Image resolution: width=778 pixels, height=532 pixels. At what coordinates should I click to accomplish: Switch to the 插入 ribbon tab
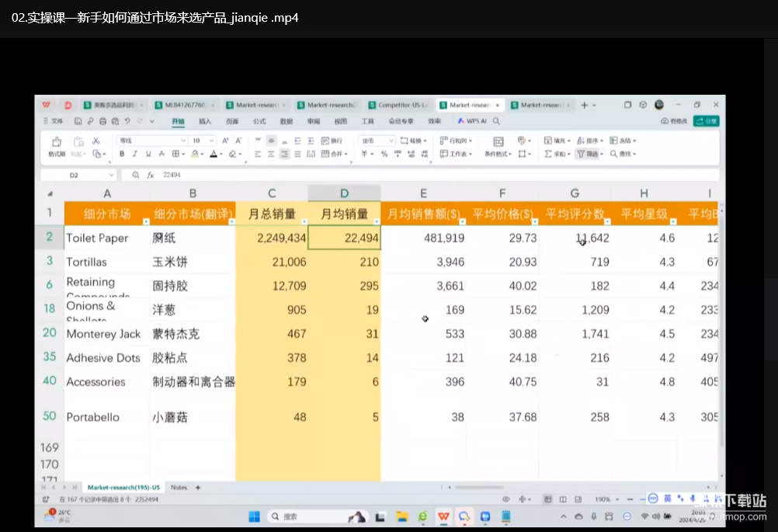point(205,121)
